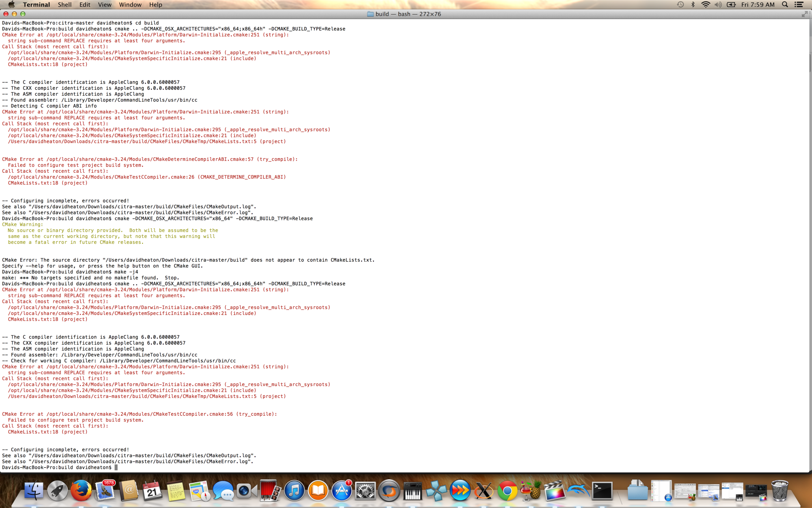Open the App Store Dock icon

[341, 491]
